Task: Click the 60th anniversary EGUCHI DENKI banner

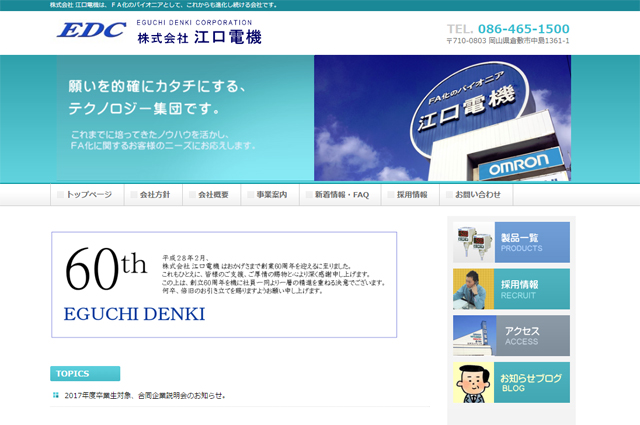Action: [x=224, y=285]
